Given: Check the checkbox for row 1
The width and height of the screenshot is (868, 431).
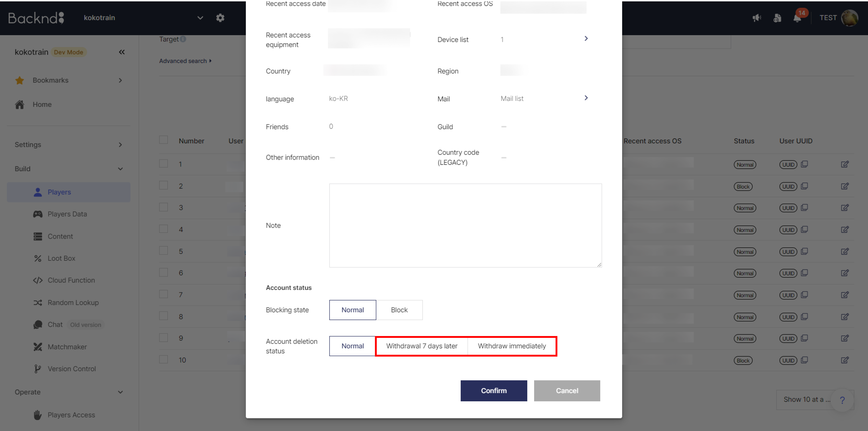Looking at the screenshot, I should click(163, 164).
